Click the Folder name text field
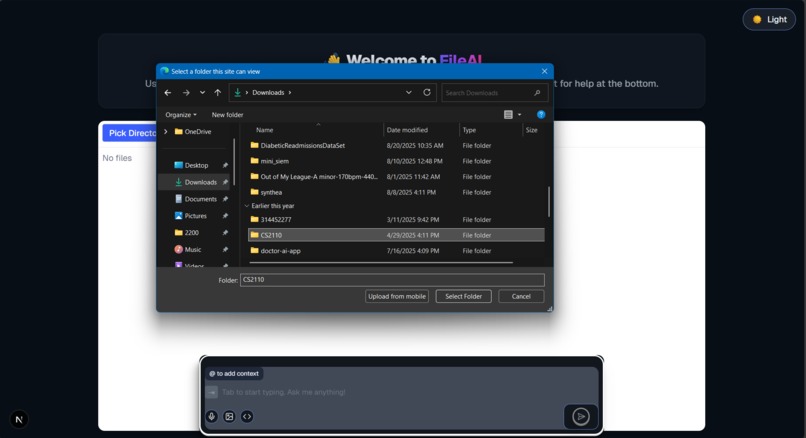This screenshot has height=438, width=806. (x=392, y=280)
